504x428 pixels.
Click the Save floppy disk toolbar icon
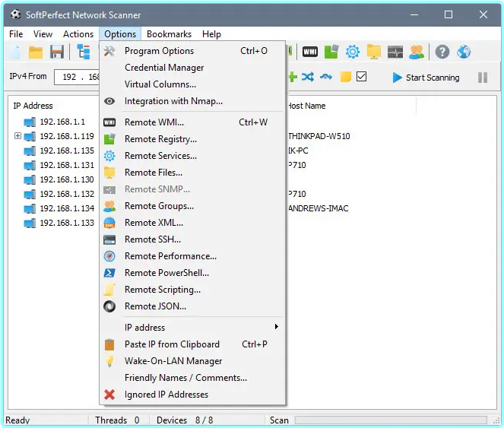[57, 52]
